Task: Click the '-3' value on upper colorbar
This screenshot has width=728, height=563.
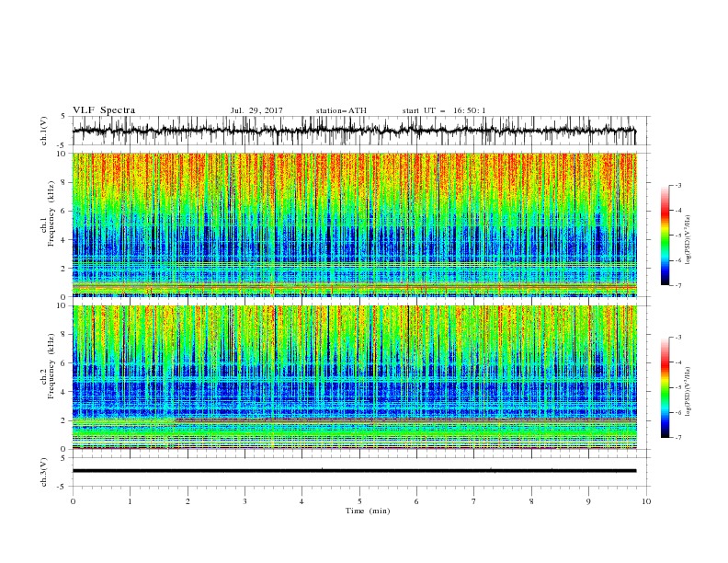Action: (677, 185)
